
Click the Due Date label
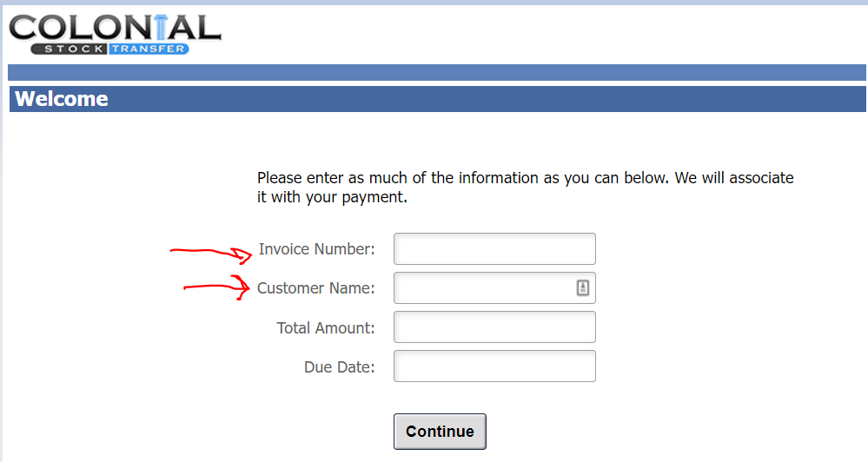(x=339, y=366)
